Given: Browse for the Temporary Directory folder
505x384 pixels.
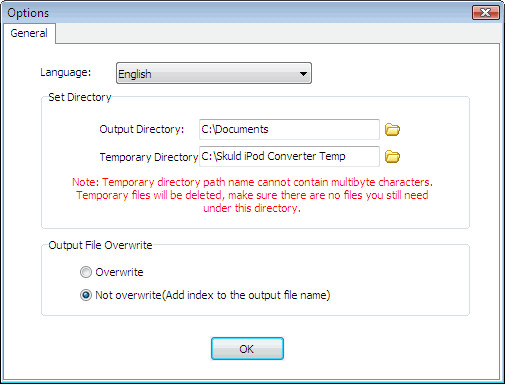Looking at the screenshot, I should click(392, 156).
